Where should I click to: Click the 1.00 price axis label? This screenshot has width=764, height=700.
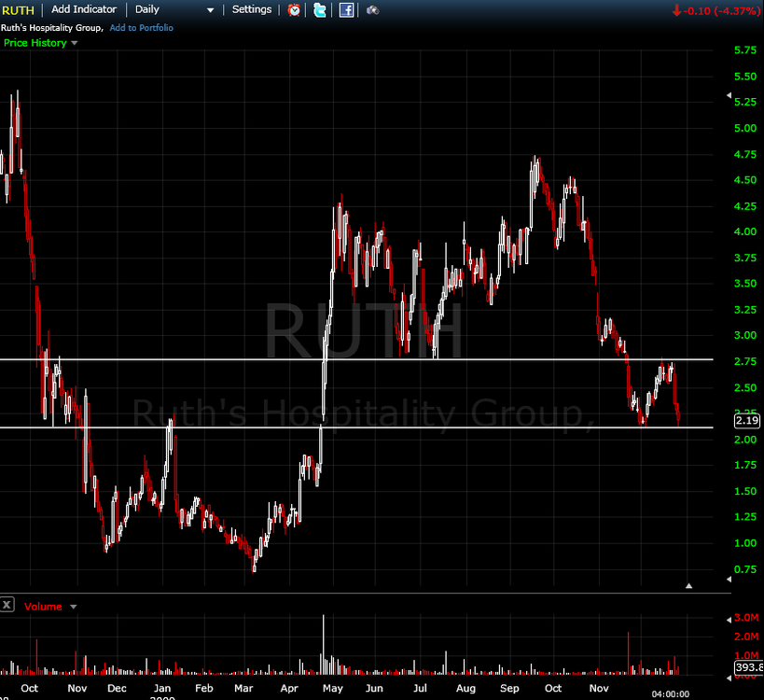745,543
